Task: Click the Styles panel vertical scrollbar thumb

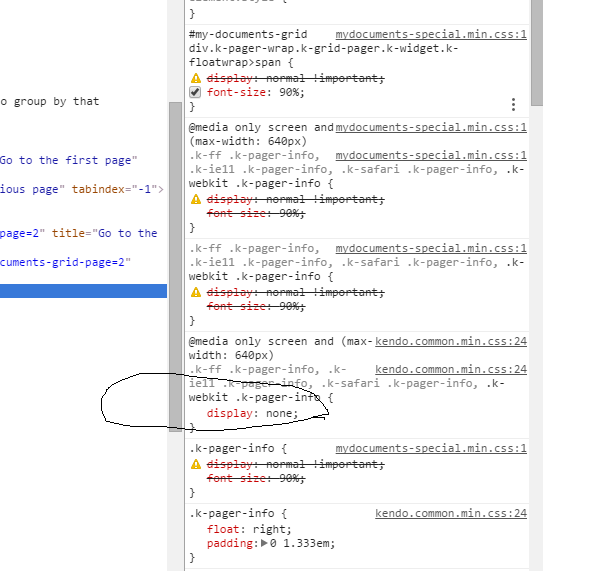Action: click(537, 52)
